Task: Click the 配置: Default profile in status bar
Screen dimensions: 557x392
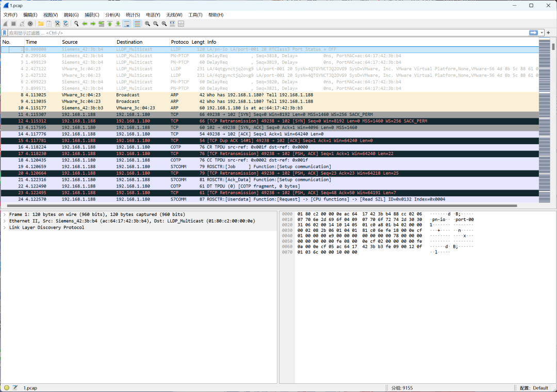Action: pyautogui.click(x=534, y=388)
